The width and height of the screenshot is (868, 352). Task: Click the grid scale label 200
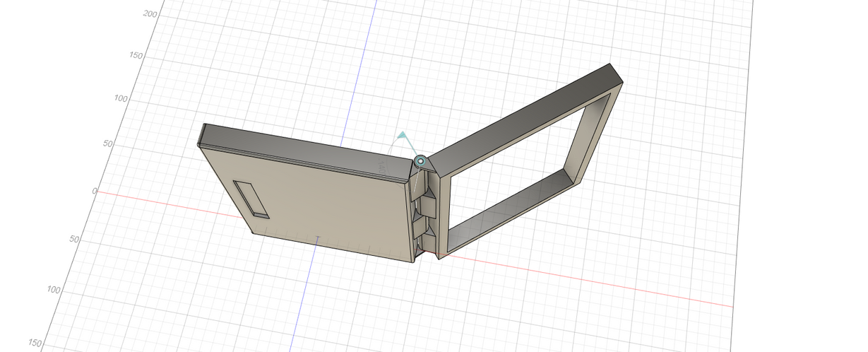(x=150, y=14)
